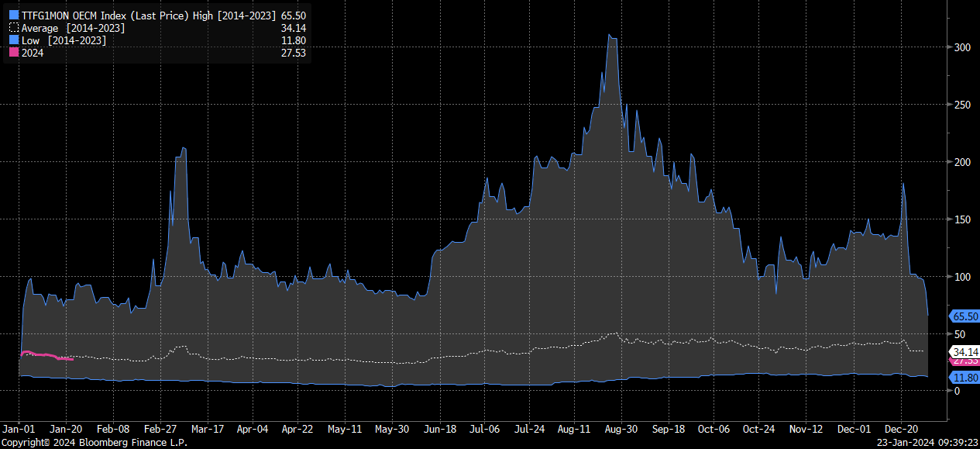Click the Jul-06 date axis label
The image size is (980, 449).
click(x=485, y=428)
